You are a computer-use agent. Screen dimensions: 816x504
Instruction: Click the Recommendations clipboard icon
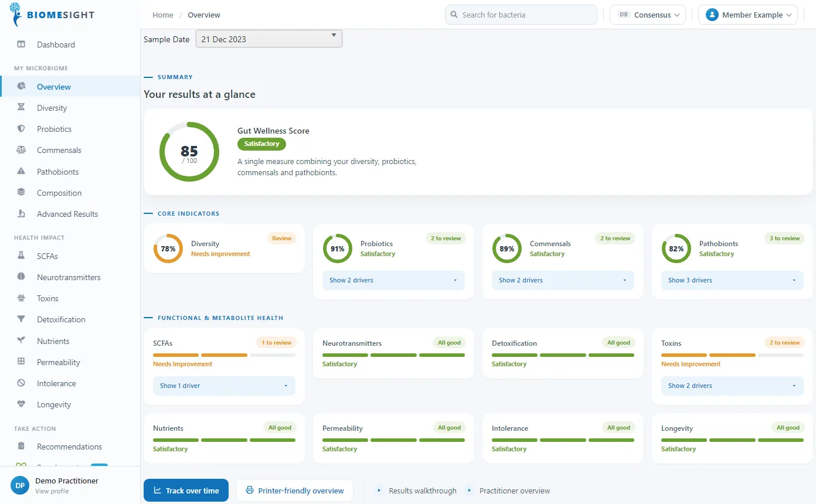21,447
